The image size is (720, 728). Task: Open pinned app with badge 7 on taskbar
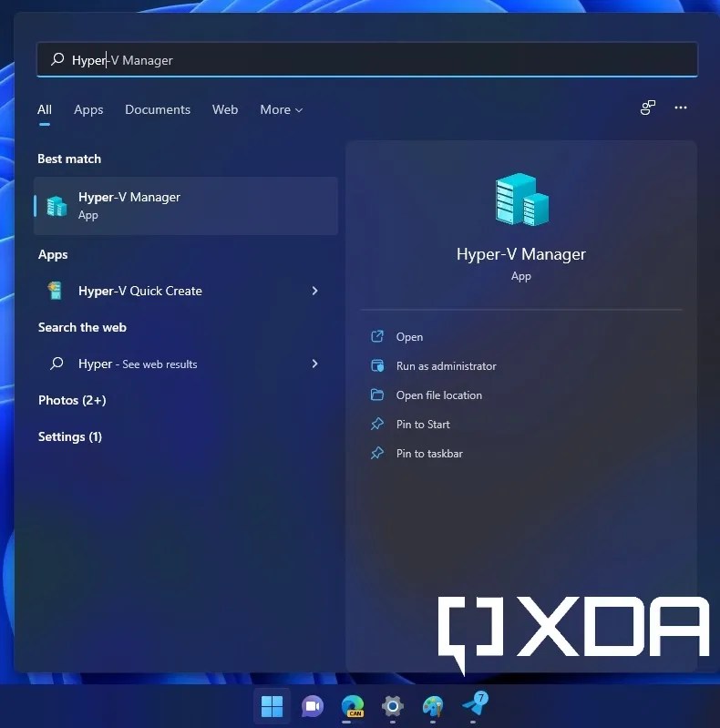(x=475, y=704)
